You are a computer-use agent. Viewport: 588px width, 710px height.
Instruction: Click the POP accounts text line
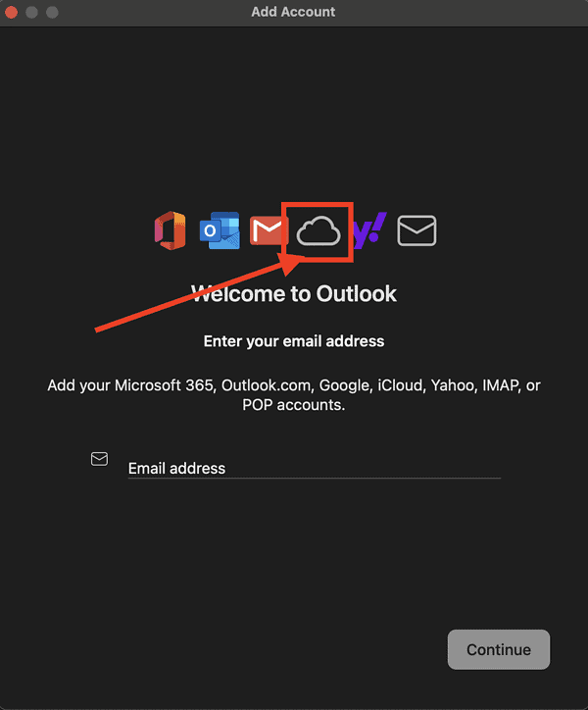(x=293, y=405)
